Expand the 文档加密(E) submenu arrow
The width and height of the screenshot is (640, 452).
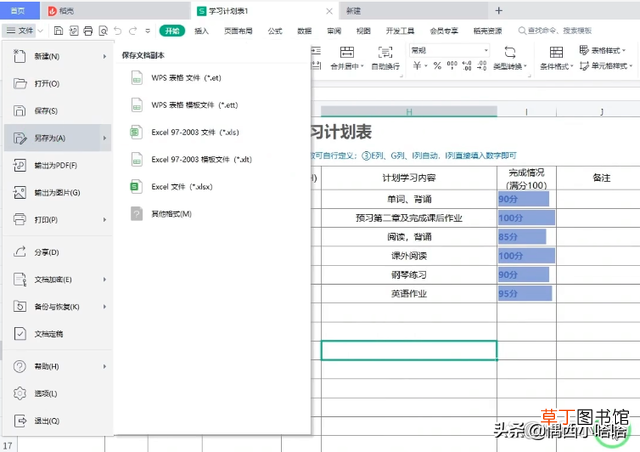click(x=104, y=279)
